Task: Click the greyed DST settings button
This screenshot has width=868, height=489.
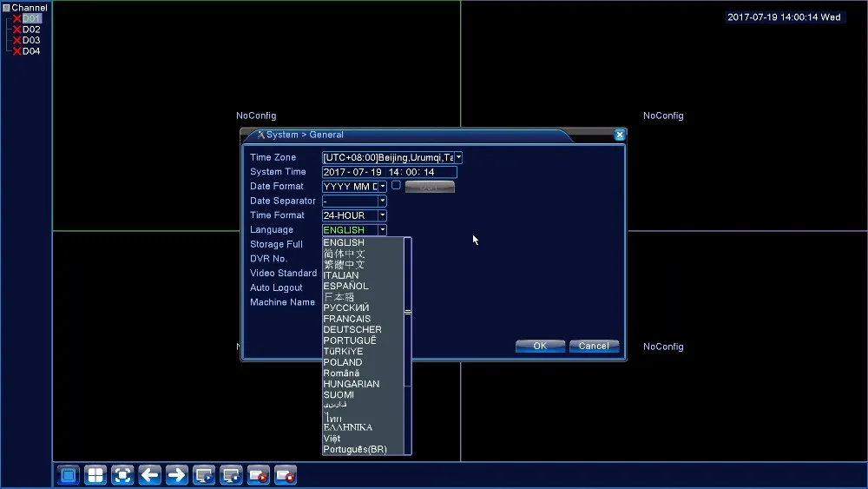Action: pos(430,187)
